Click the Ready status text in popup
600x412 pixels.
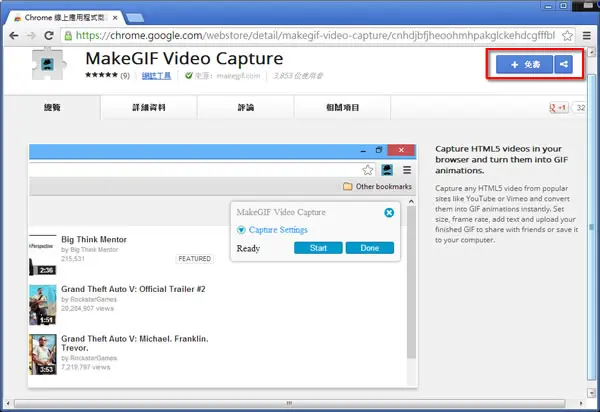click(248, 249)
